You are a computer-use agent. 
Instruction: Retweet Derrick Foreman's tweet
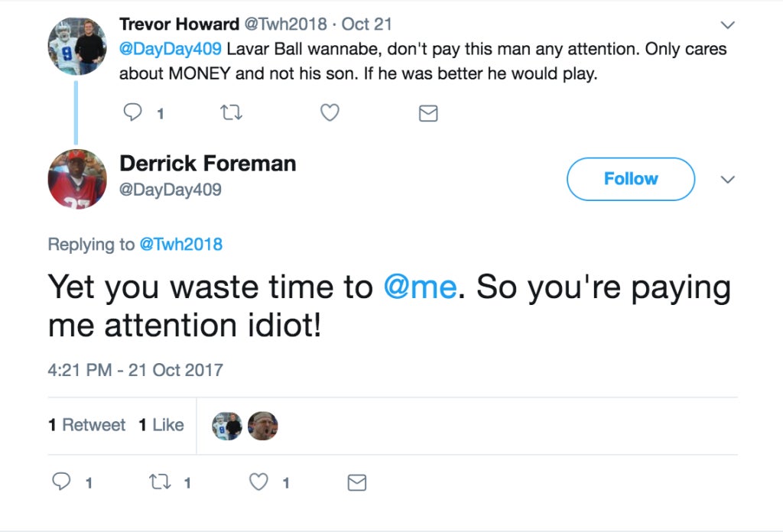(x=160, y=482)
